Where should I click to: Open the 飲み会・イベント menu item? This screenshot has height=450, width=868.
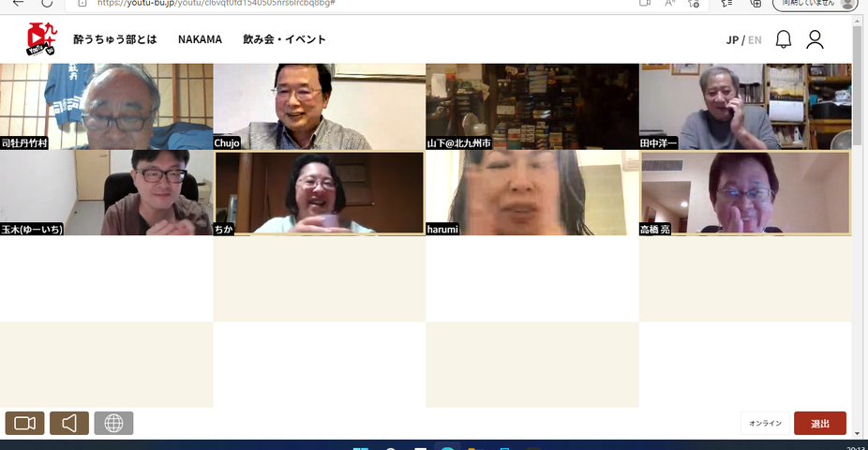[285, 39]
